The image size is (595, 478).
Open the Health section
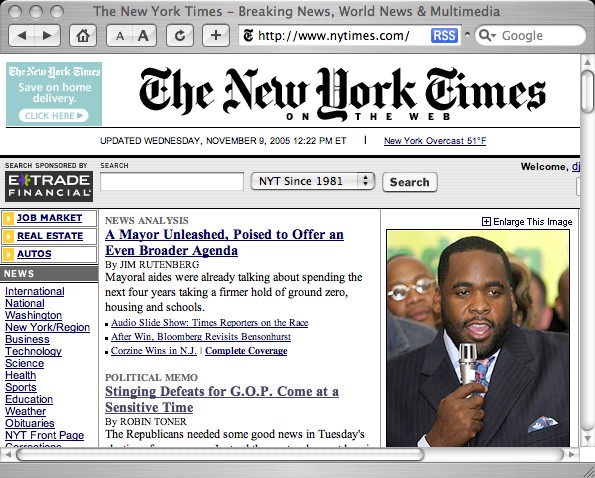tap(20, 375)
